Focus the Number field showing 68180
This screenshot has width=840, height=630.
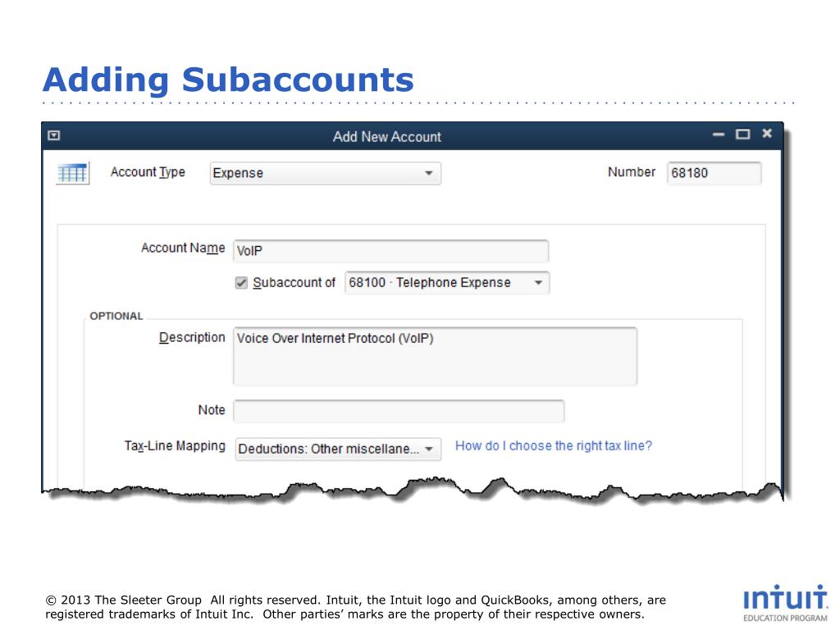714,173
